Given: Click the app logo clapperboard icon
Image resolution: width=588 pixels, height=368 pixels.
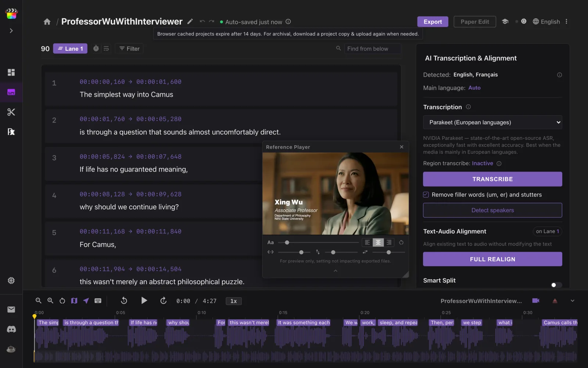Looking at the screenshot, I should pos(11,14).
